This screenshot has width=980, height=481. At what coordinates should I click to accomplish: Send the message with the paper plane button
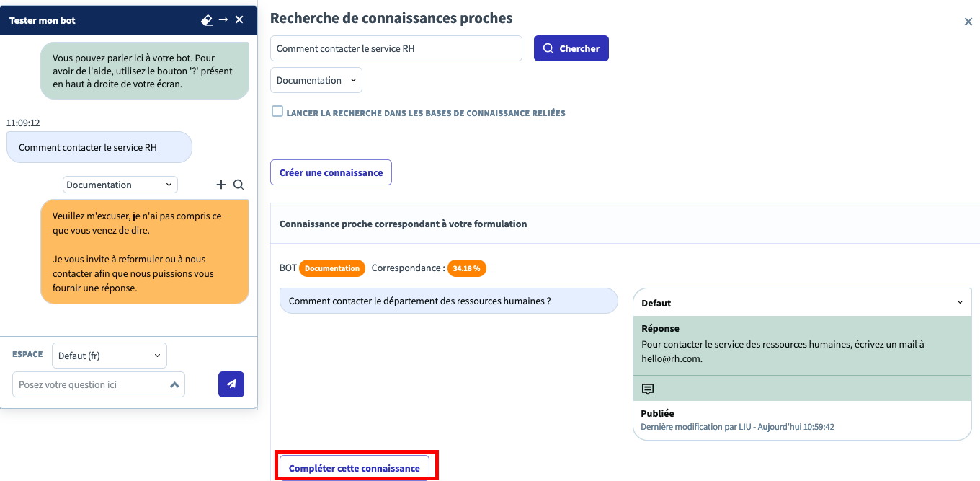[231, 384]
